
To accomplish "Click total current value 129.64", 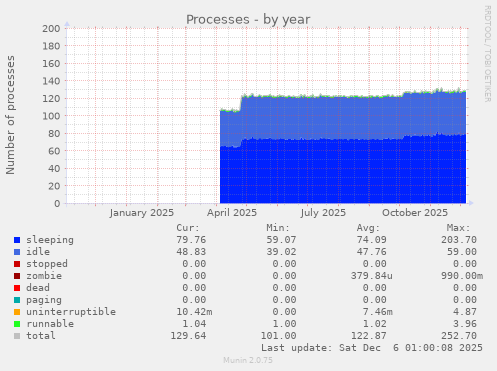I will pyautogui.click(x=188, y=336).
